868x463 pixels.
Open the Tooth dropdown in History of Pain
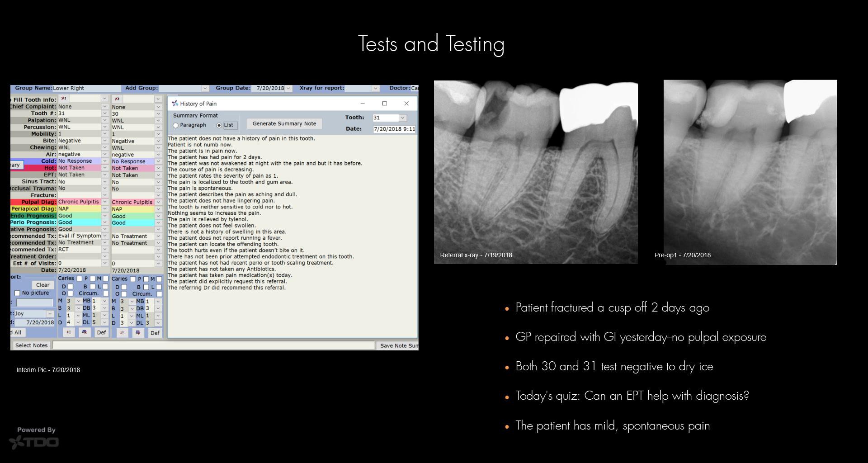(x=402, y=118)
